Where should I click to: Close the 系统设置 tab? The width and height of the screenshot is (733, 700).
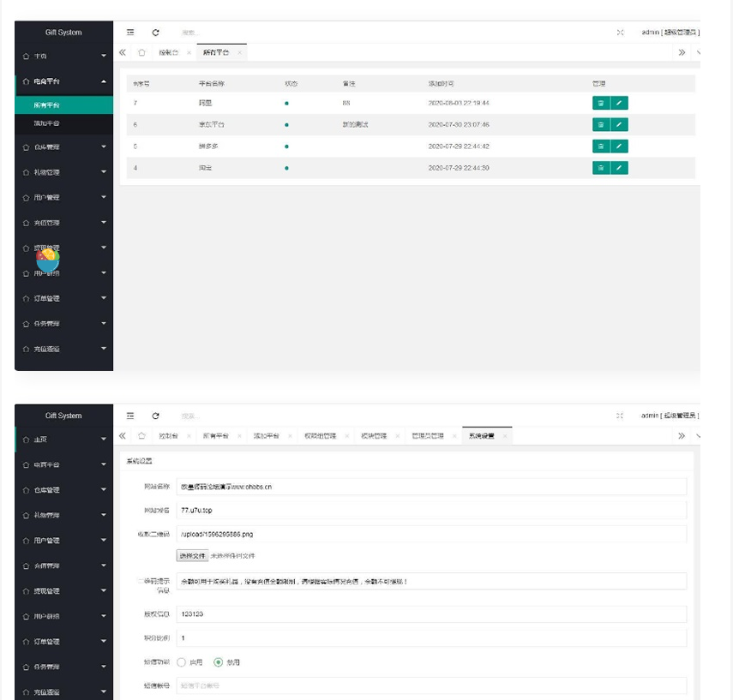point(506,436)
